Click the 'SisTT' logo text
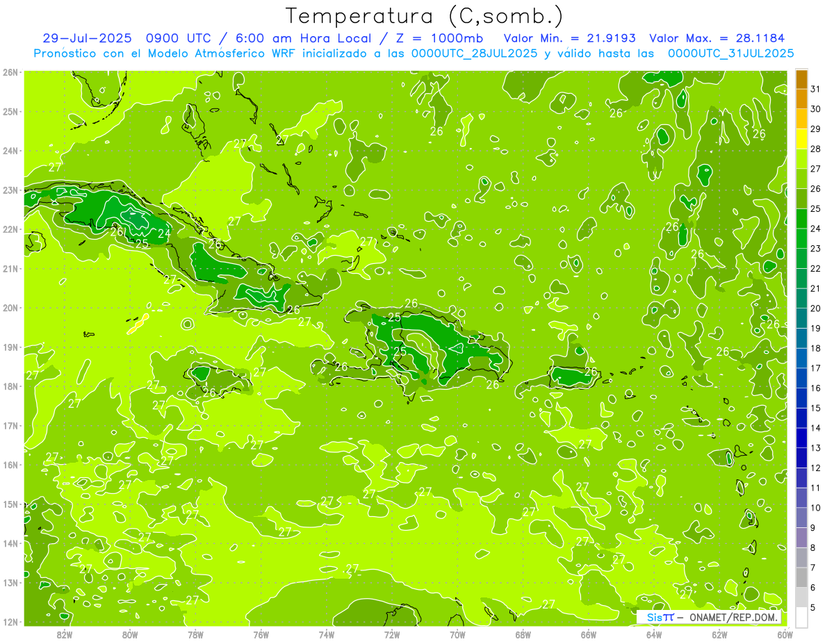834x644 pixels. [660, 618]
